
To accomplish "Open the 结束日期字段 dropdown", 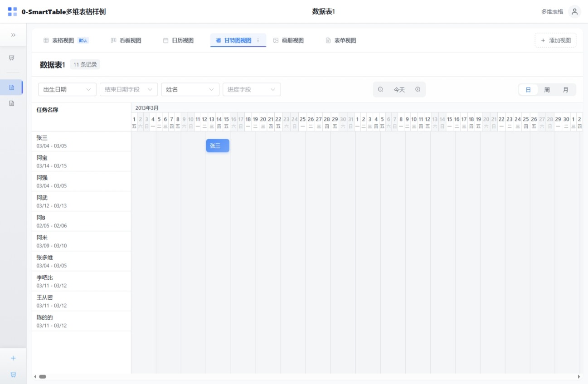I will tap(129, 90).
